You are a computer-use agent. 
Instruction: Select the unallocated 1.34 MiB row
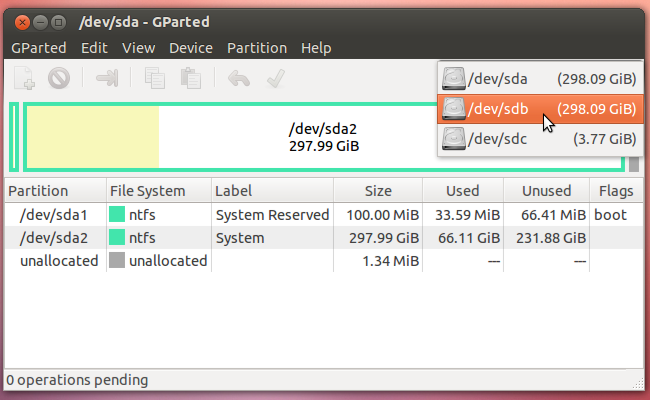click(324, 261)
